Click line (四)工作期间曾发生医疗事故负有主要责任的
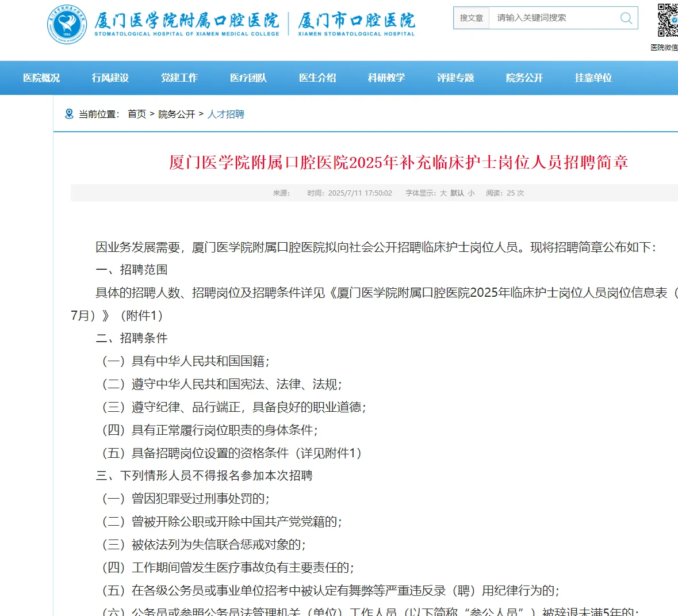The width and height of the screenshot is (678, 616). [228, 568]
